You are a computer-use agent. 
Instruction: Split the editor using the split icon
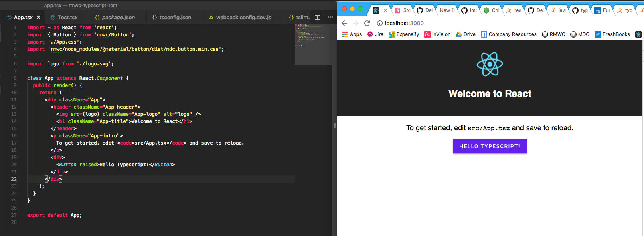click(318, 17)
